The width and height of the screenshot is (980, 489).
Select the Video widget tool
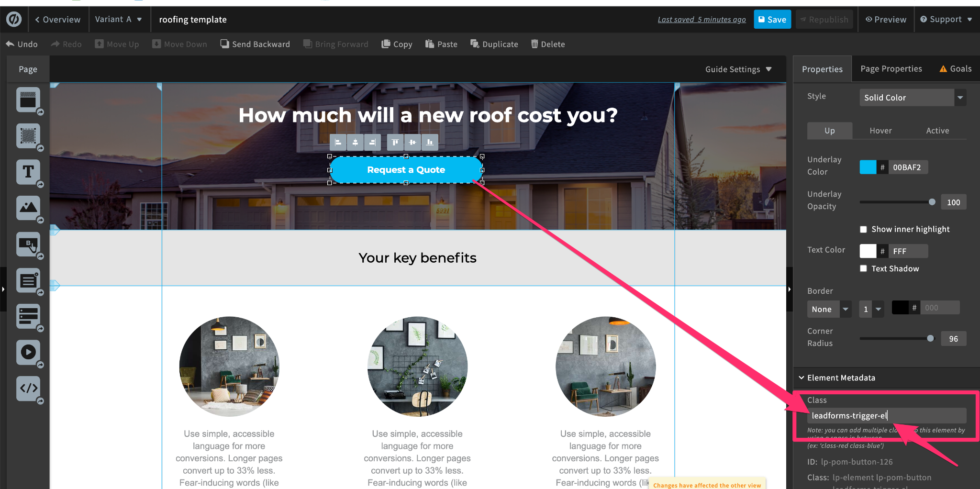[x=28, y=352]
